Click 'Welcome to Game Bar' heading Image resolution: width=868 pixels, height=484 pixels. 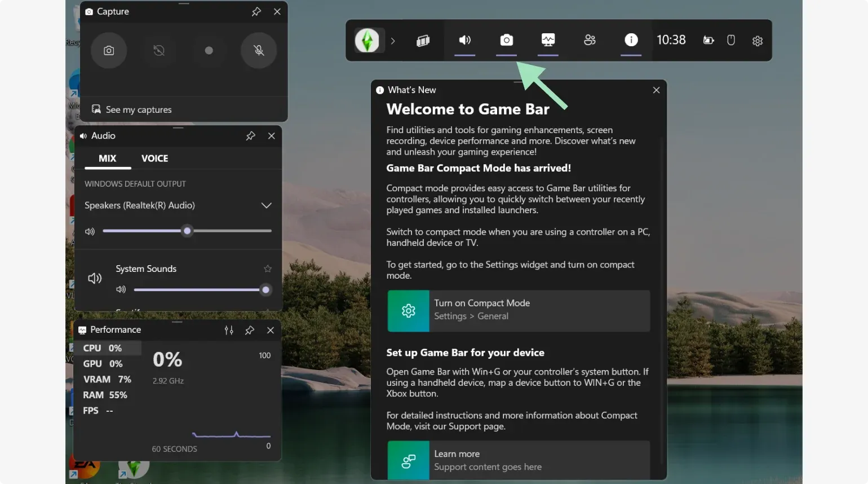click(468, 109)
